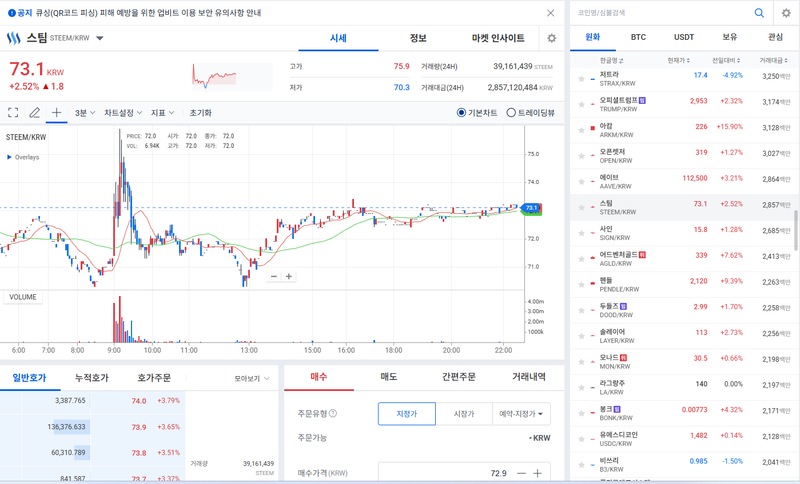Open 매도 sell tab

click(389, 377)
